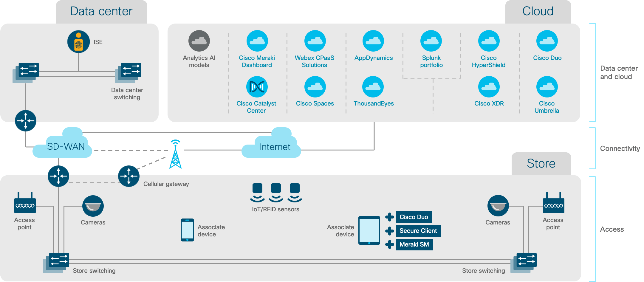Click the 'Webex CPaaS Solutions' label text

click(315, 61)
